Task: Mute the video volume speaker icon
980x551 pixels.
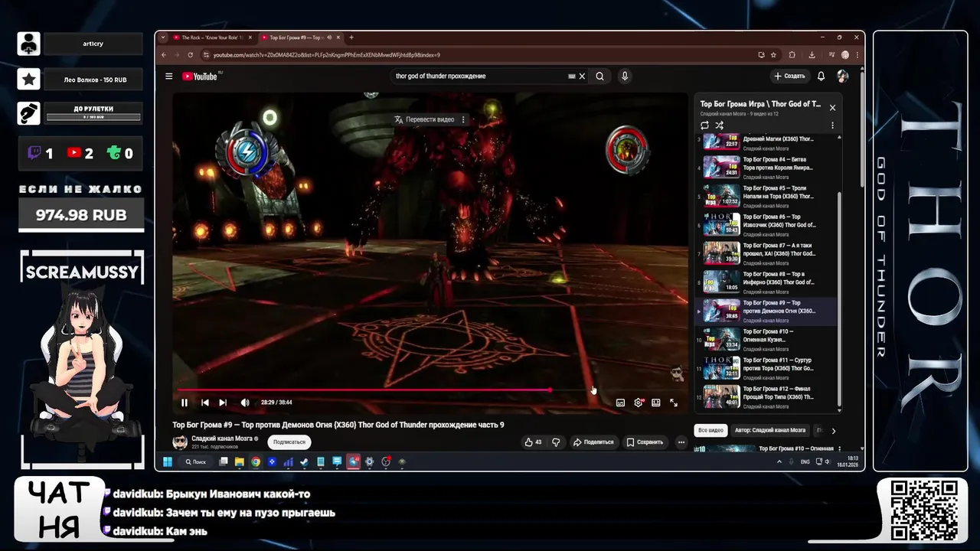Action: click(245, 403)
